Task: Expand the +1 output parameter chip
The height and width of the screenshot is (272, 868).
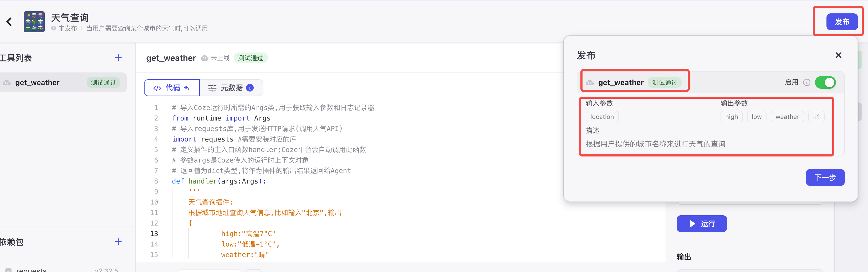Action: pyautogui.click(x=816, y=117)
